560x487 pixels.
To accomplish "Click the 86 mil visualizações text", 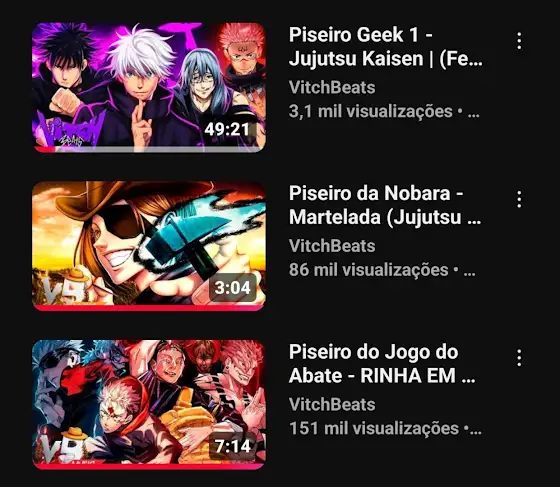I will click(x=368, y=270).
